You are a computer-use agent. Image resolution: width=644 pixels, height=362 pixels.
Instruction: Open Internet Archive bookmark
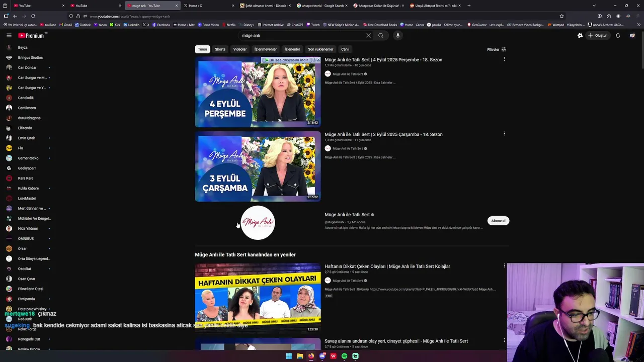(x=271, y=25)
